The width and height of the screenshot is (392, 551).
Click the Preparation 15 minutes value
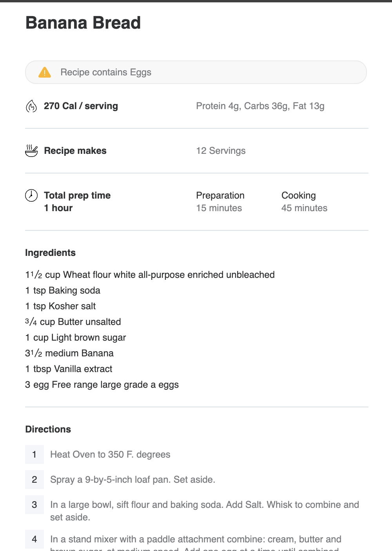220,202
